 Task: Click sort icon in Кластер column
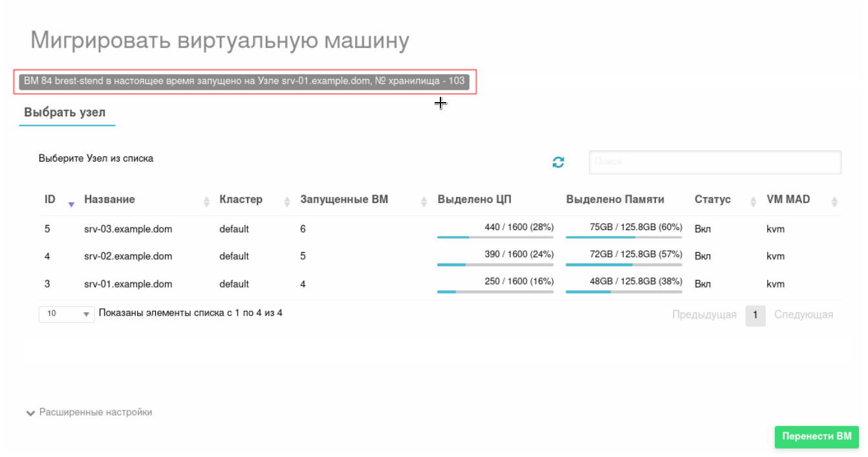(x=287, y=202)
